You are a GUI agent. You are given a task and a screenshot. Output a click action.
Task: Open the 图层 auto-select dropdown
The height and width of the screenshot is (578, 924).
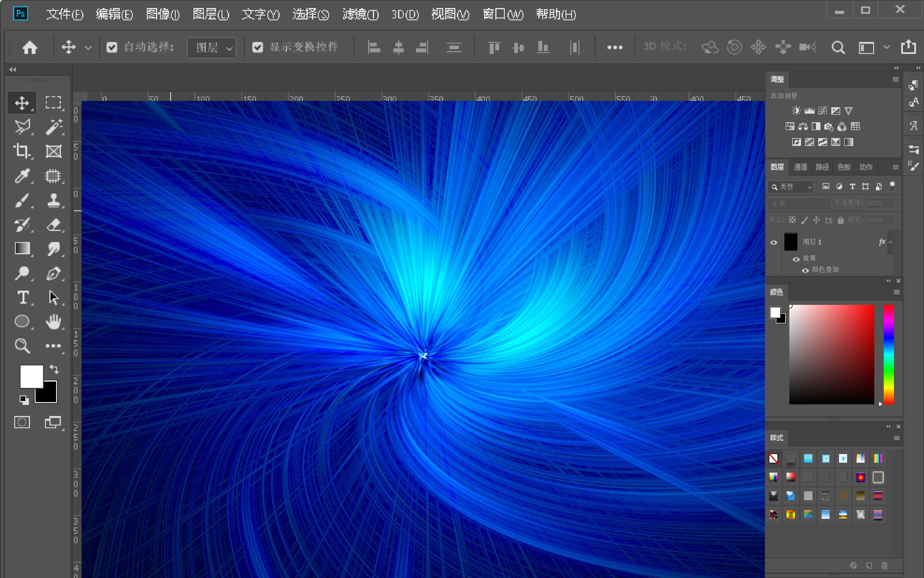point(212,48)
